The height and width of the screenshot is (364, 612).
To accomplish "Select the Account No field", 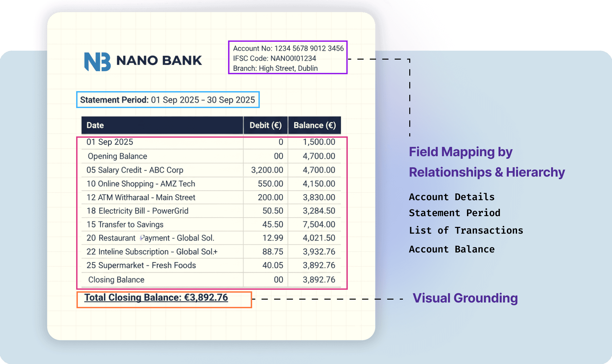I will [x=288, y=48].
